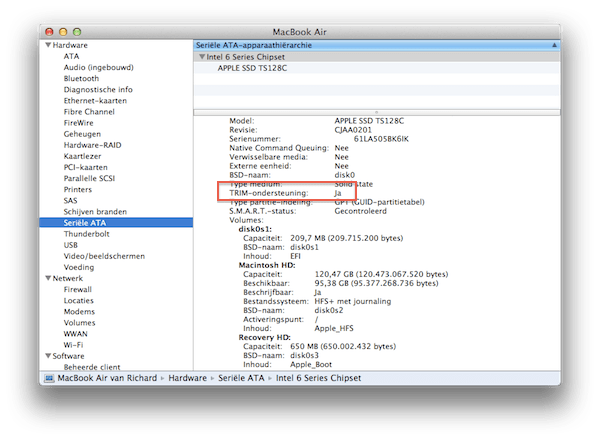Select WWAN item

pos(75,334)
